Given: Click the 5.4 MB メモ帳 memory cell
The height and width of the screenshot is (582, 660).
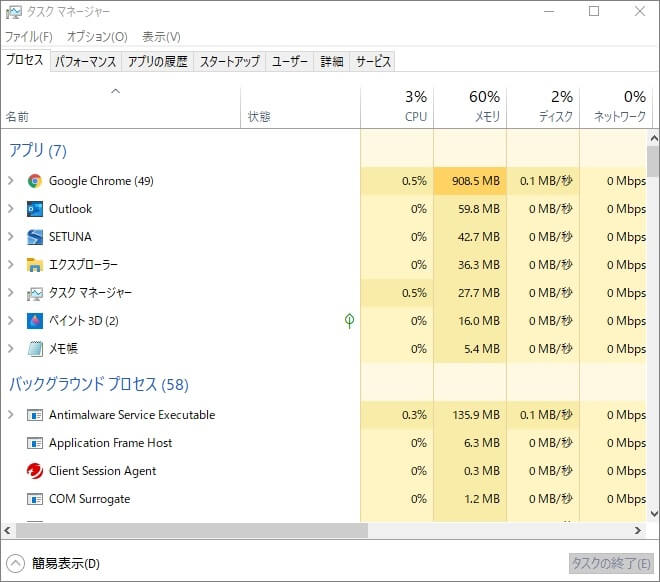Looking at the screenshot, I should 470,349.
